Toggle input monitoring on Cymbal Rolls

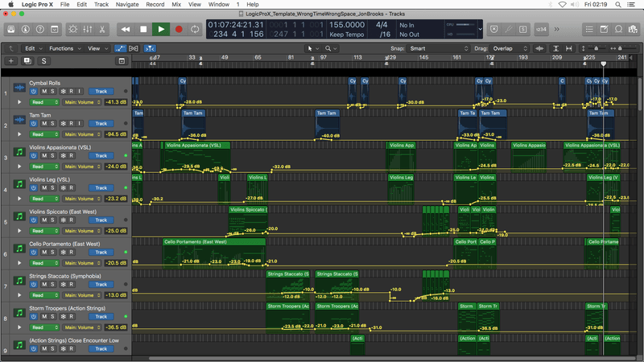(79, 91)
